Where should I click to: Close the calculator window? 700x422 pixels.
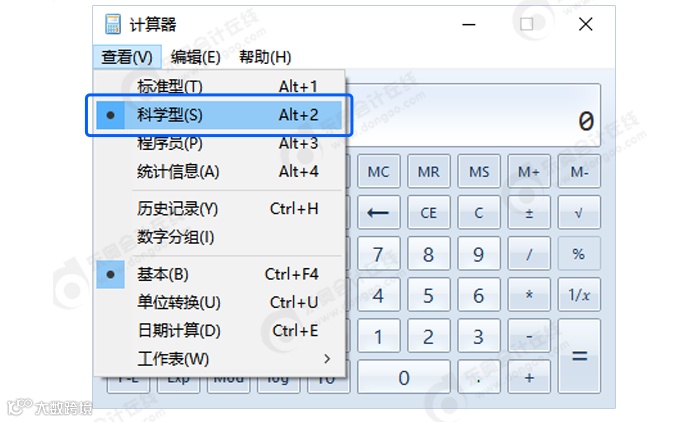(586, 24)
